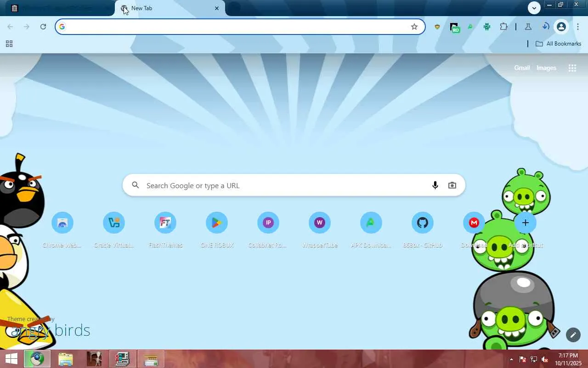Screen dimensions: 588x368
Task: Open the shield extension in the toolbar
Action: [437, 27]
